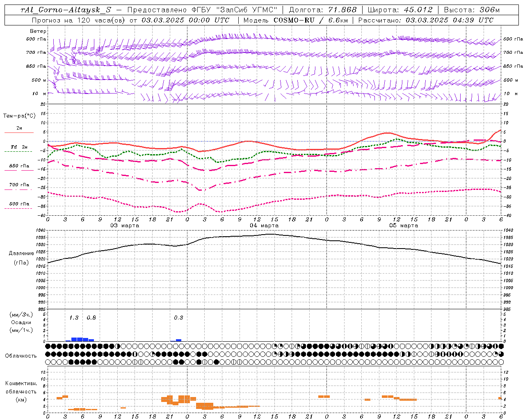Click the "Осадки" precipitation label

pos(21,322)
